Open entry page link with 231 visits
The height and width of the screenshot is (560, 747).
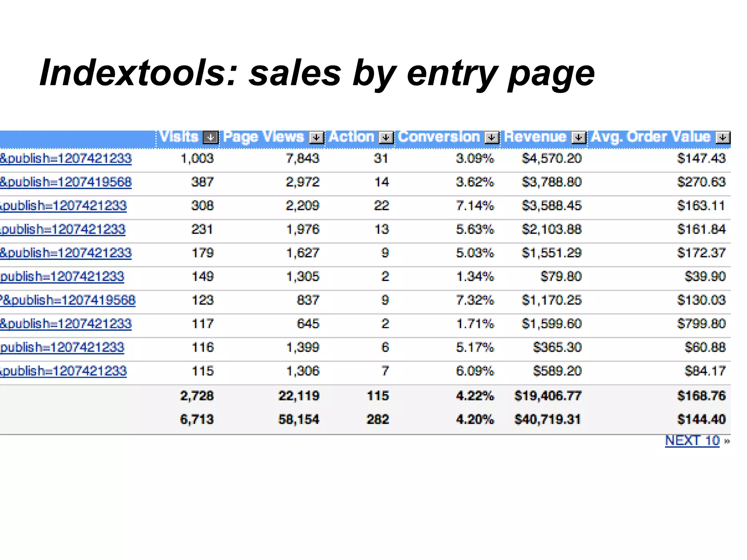tap(63, 230)
